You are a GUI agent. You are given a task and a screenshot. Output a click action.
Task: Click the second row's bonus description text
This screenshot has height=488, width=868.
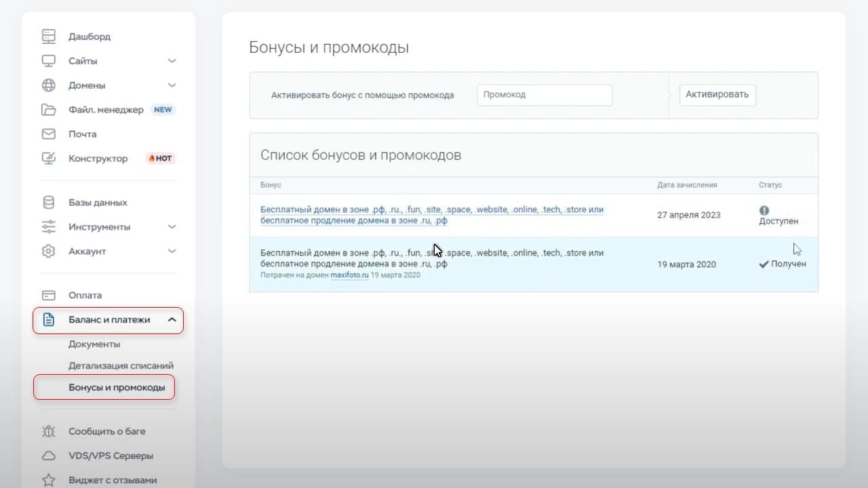pyautogui.click(x=432, y=258)
